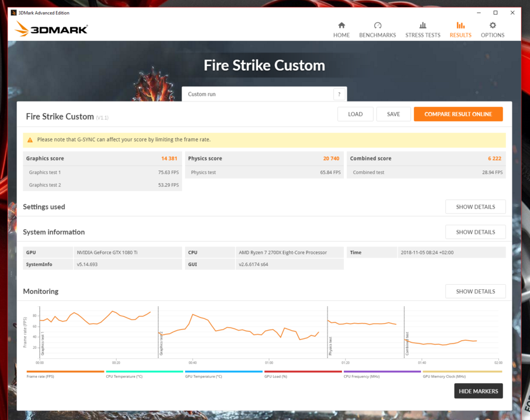Switch to the BENCHMARKS menu label
The width and height of the screenshot is (530, 420).
tap(378, 35)
